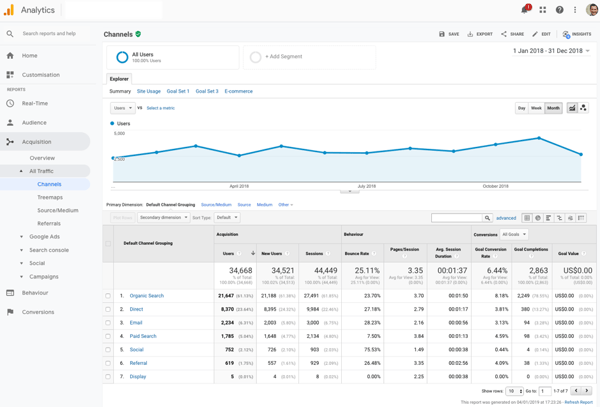Click the Export download icon
The height and width of the screenshot is (407, 600).
tap(470, 34)
